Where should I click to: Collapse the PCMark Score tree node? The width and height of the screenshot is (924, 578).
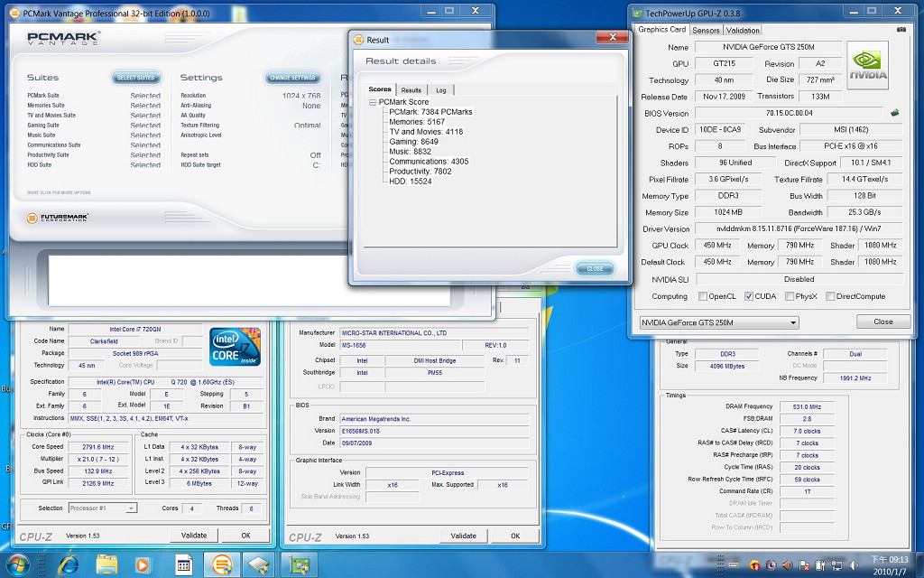coord(373,102)
